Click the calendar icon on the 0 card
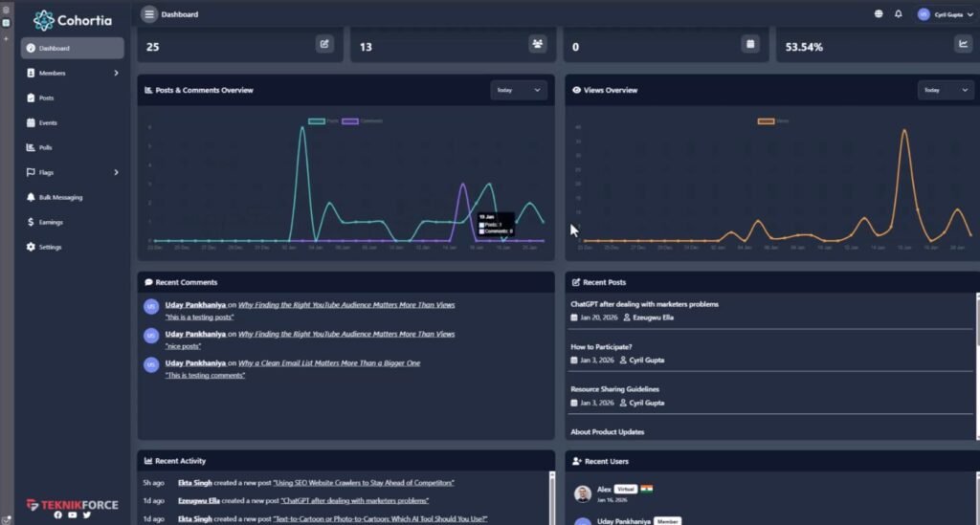 [750, 44]
